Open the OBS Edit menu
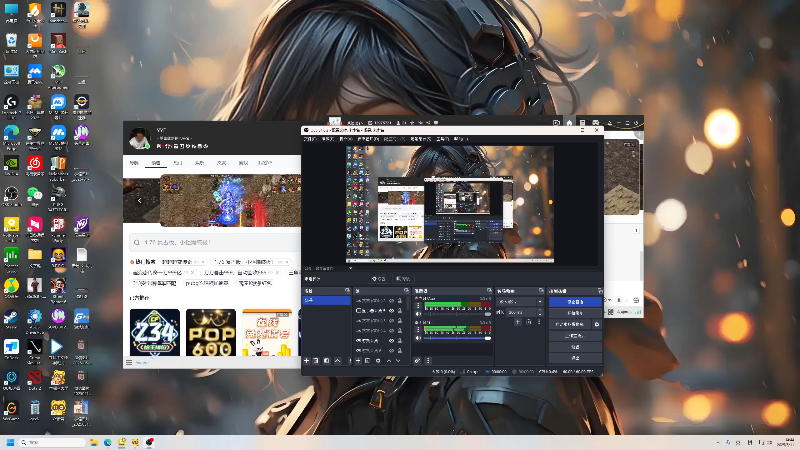The image size is (800, 450). coord(328,139)
